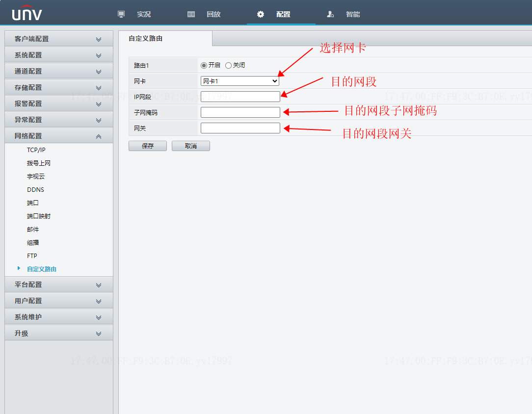Image resolution: width=532 pixels, height=414 pixels.
Task: Click the smart person-search icon
Action: point(330,14)
